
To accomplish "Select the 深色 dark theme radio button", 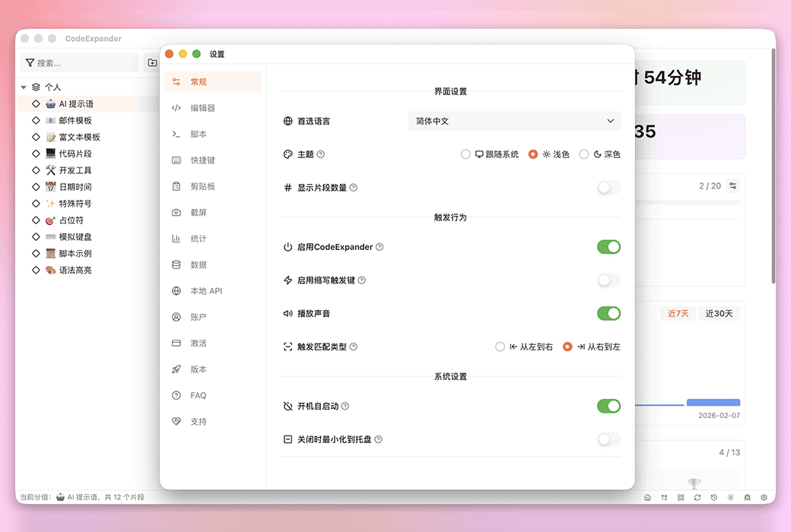I will tap(583, 154).
